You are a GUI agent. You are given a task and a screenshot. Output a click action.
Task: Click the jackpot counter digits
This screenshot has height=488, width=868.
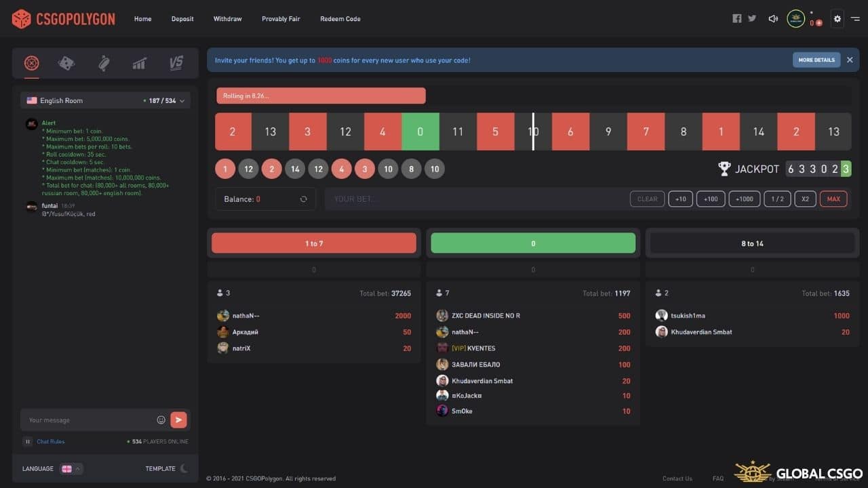818,169
